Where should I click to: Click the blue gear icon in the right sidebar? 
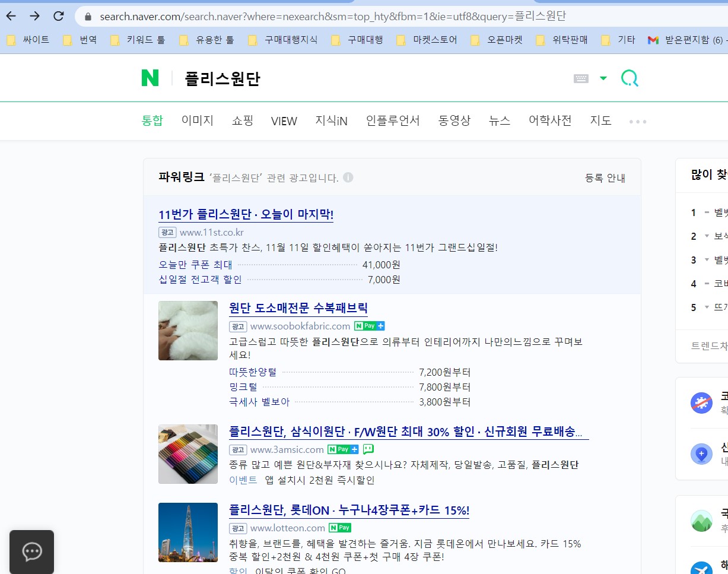coord(701,402)
